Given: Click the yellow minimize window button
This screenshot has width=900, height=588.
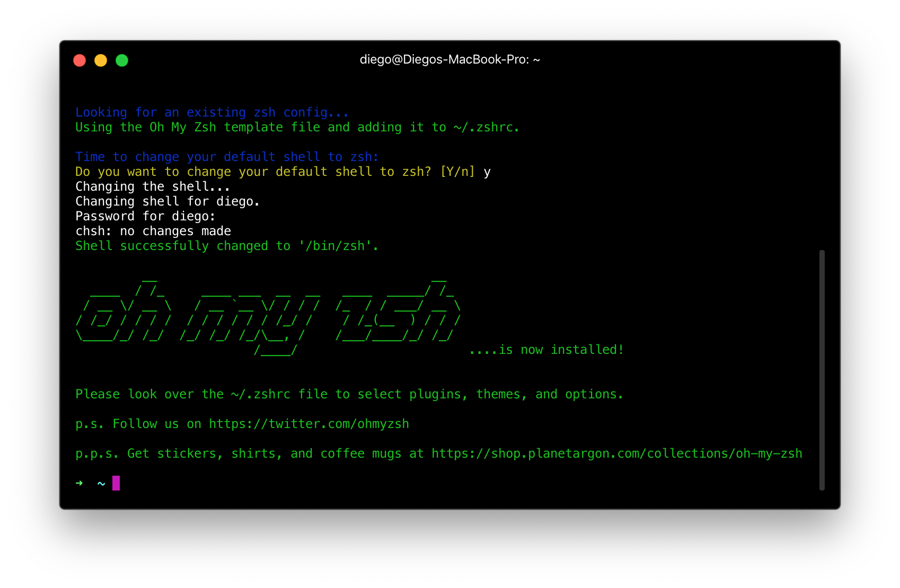Looking at the screenshot, I should 101,60.
